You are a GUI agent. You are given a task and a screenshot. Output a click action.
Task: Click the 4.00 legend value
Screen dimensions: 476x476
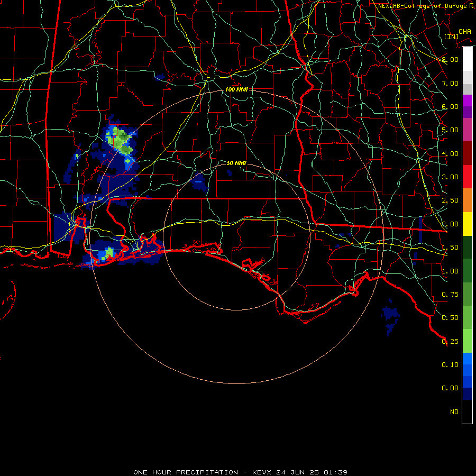(450, 153)
